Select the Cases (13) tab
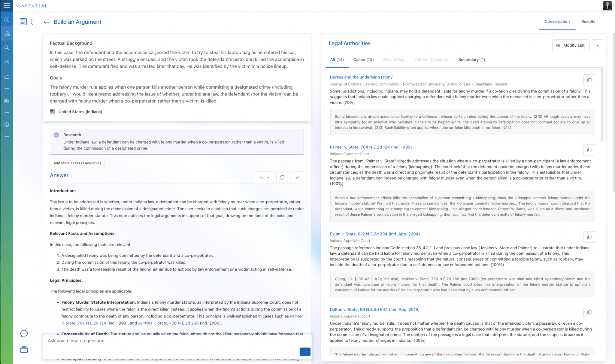This screenshot has width=615, height=364. click(x=363, y=59)
